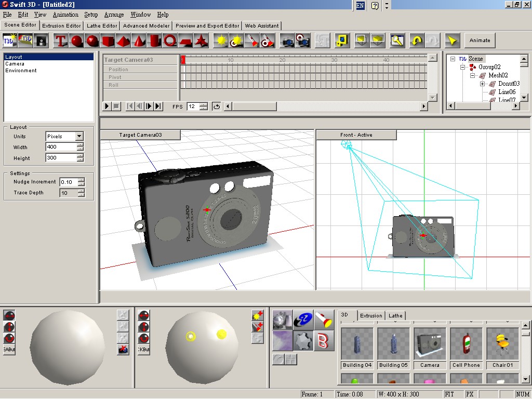Insert the red cylinder primitive
The width and height of the screenshot is (532, 399).
[154, 41]
